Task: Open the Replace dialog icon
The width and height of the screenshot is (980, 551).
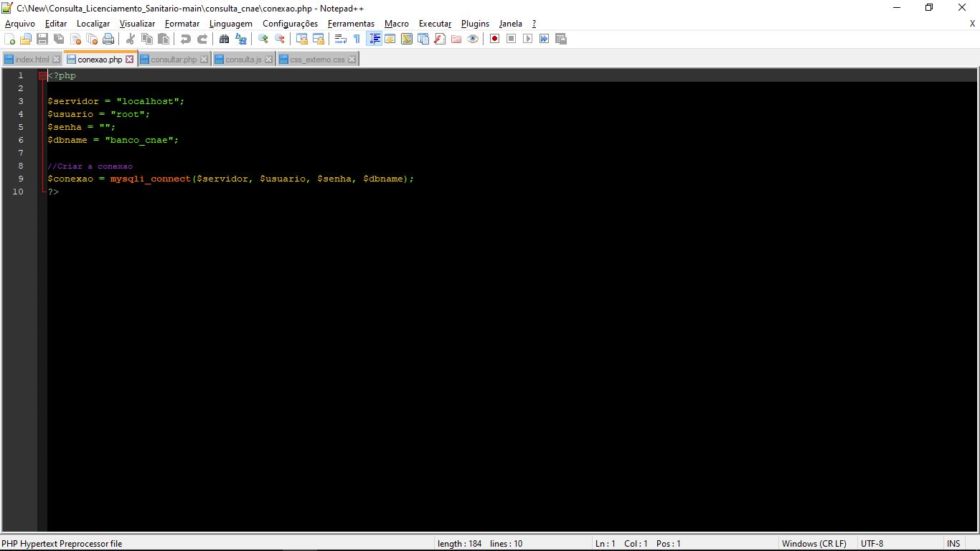Action: (x=241, y=39)
